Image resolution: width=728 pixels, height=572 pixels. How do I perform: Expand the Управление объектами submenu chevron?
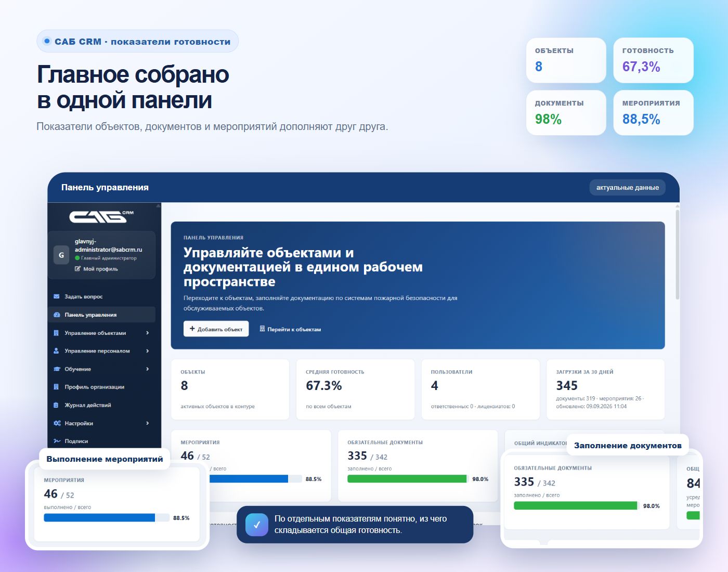pyautogui.click(x=148, y=333)
